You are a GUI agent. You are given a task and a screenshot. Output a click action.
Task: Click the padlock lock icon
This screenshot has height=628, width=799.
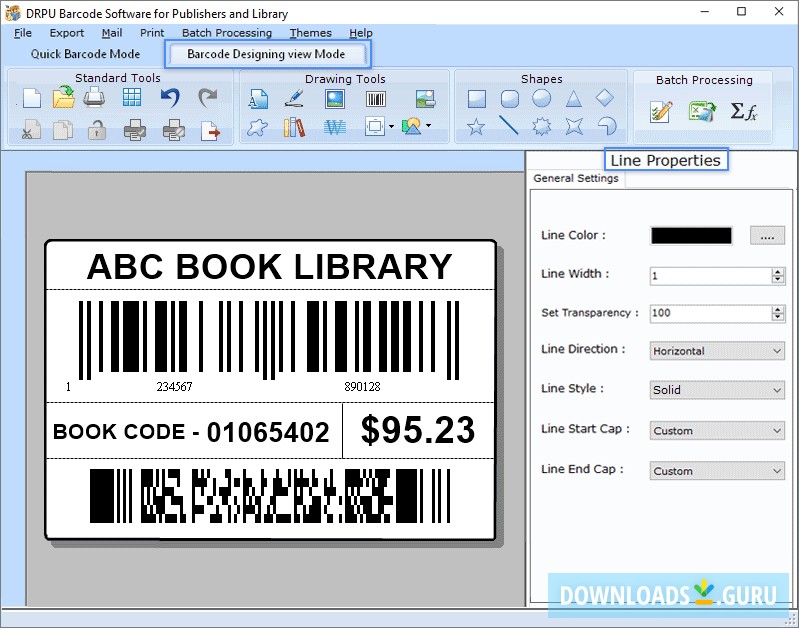tap(97, 130)
